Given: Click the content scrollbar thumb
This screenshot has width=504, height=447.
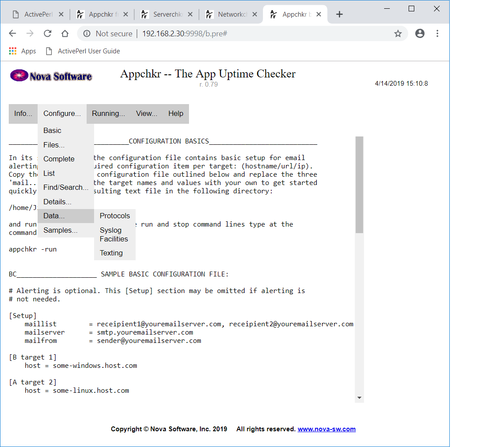Looking at the screenshot, I should pos(359,185).
